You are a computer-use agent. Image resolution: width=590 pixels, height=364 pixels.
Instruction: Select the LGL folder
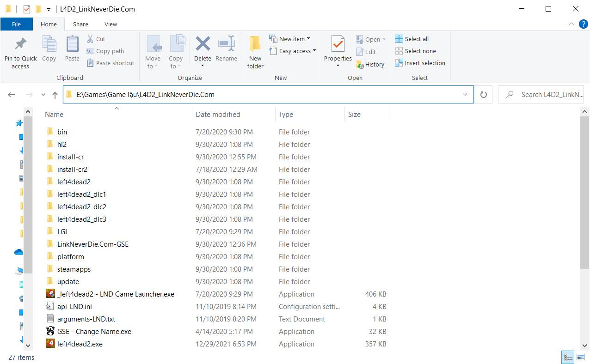click(x=58, y=231)
